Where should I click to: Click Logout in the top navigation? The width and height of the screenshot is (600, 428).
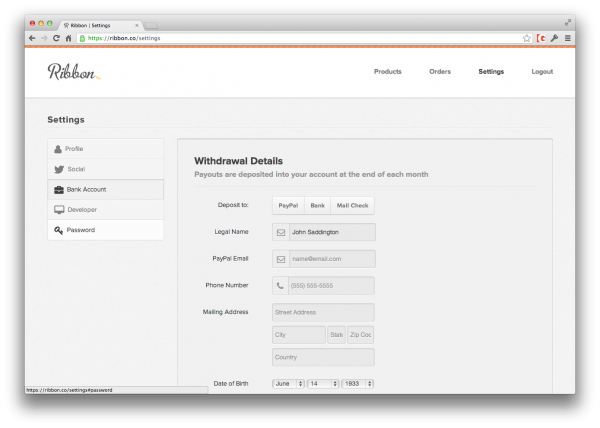click(x=542, y=72)
